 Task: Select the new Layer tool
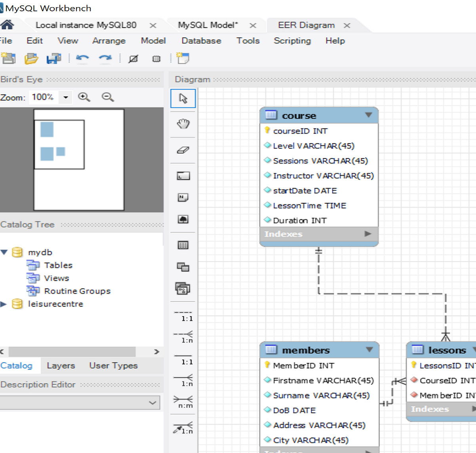click(x=183, y=176)
